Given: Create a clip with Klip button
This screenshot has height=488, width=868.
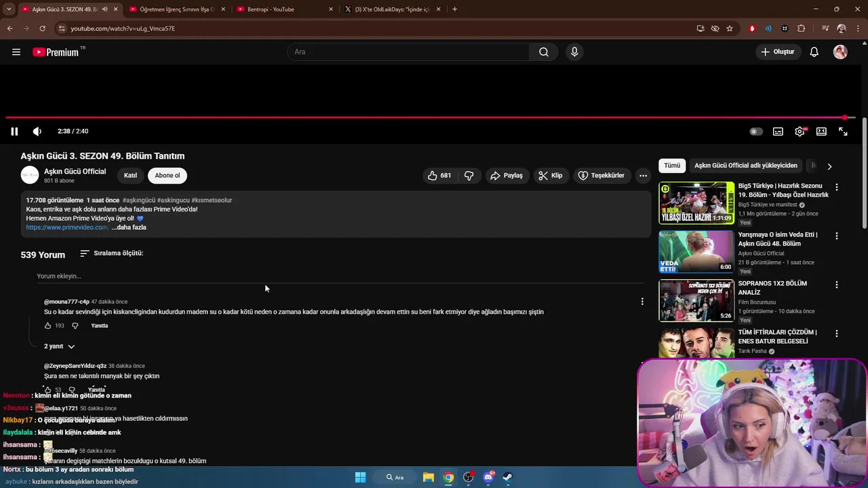Looking at the screenshot, I should (551, 176).
